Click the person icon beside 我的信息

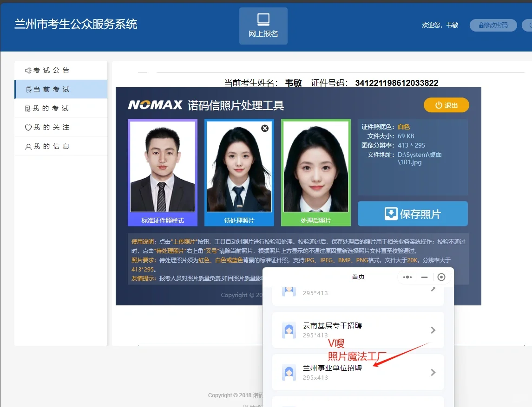pos(28,147)
